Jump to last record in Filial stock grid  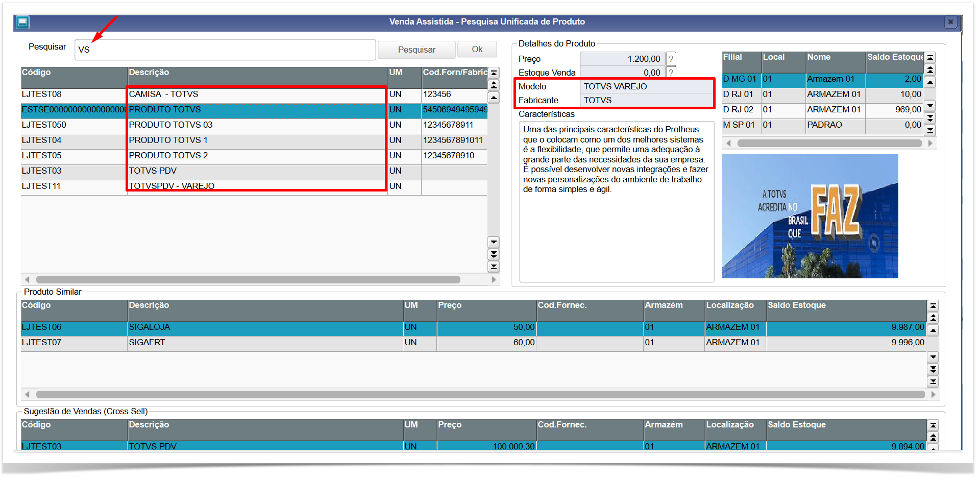(930, 130)
